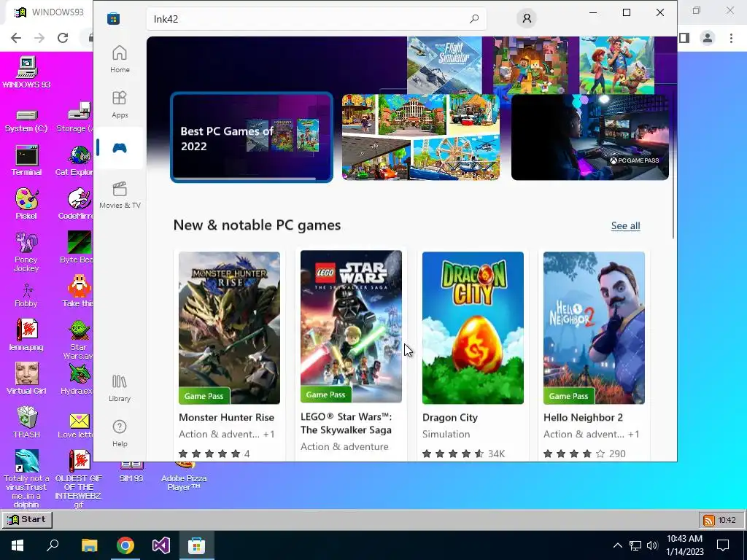Open LEGO Star Wars Skywalker Saga cover
The width and height of the screenshot is (747, 560).
pyautogui.click(x=351, y=327)
